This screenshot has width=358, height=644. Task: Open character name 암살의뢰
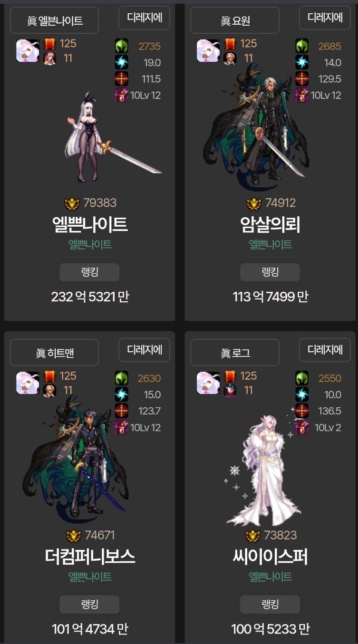pyautogui.click(x=270, y=225)
